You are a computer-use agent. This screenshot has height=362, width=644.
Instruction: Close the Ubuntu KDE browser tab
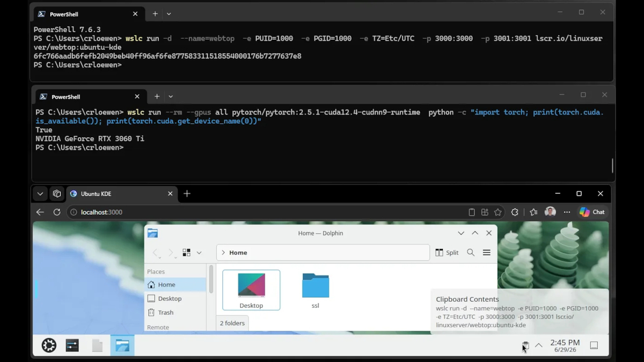click(x=170, y=194)
